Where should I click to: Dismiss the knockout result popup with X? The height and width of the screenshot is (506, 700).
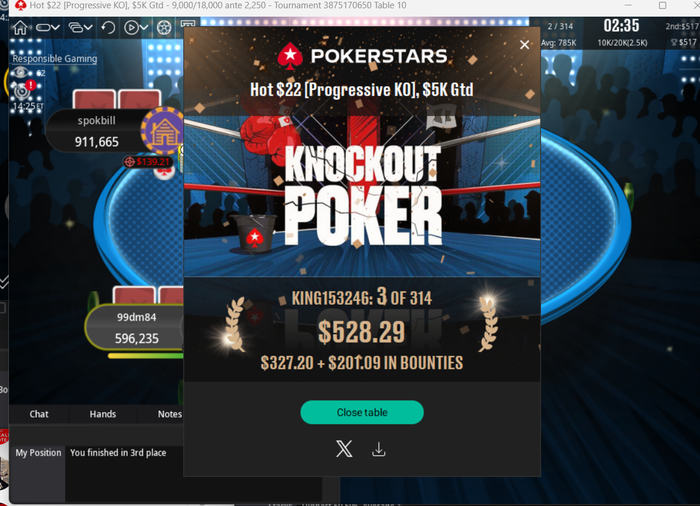coord(525,45)
